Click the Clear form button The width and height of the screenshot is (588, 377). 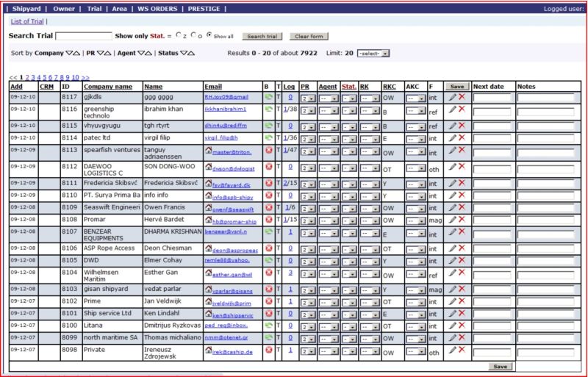click(309, 37)
